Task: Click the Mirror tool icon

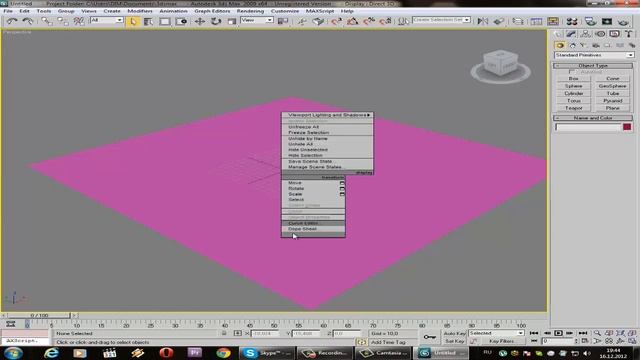Action: pos(482,21)
